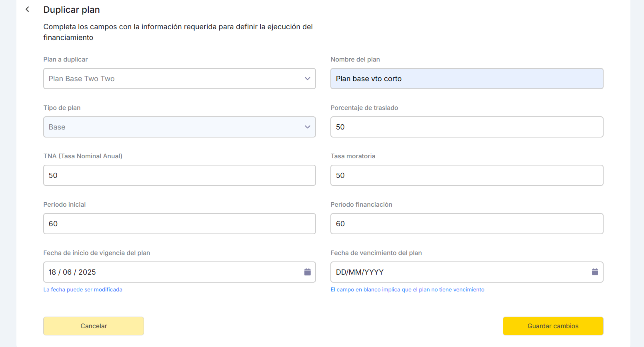Click the Porcentaje de traslado input

point(466,127)
